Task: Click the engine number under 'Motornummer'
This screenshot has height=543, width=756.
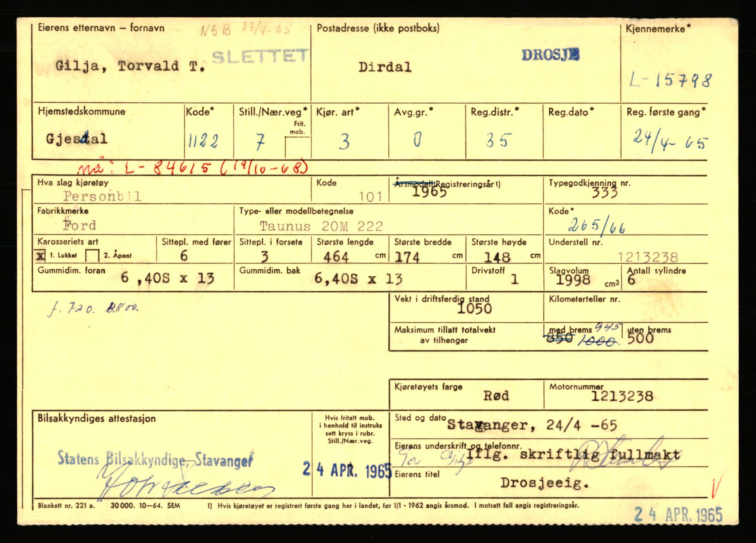Action: [x=622, y=397]
